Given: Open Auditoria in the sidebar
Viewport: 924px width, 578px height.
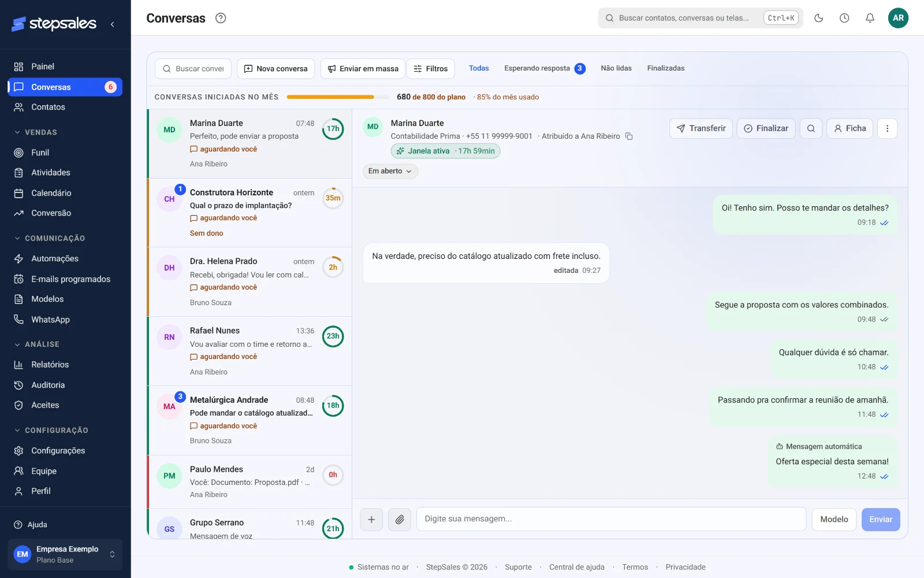Looking at the screenshot, I should pyautogui.click(x=65, y=385).
